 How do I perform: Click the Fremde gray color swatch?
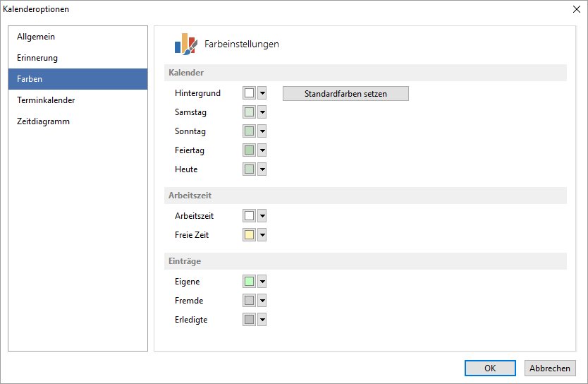(249, 300)
